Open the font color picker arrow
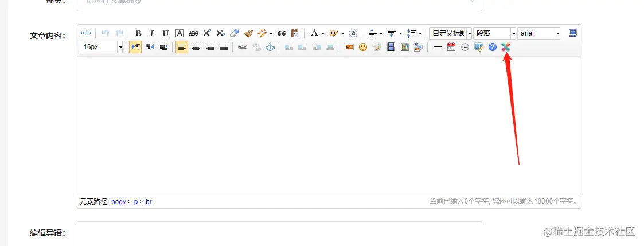Viewport: 644px width, 246px height. tap(323, 34)
